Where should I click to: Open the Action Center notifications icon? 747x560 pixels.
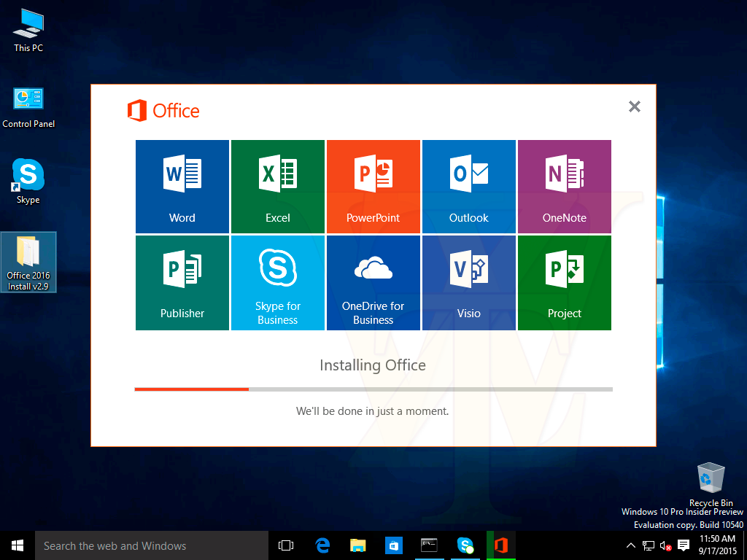(684, 545)
